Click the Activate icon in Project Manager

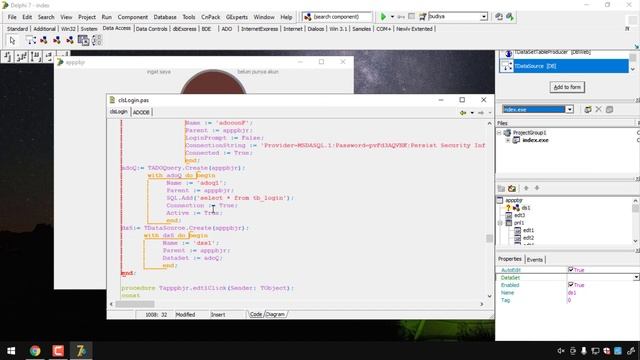[x=609, y=109]
